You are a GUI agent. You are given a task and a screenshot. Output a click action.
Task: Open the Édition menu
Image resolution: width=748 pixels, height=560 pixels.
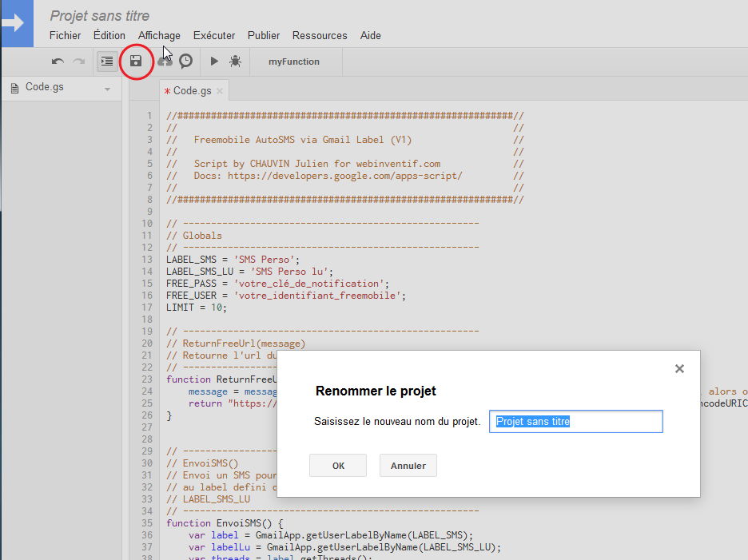(x=109, y=36)
